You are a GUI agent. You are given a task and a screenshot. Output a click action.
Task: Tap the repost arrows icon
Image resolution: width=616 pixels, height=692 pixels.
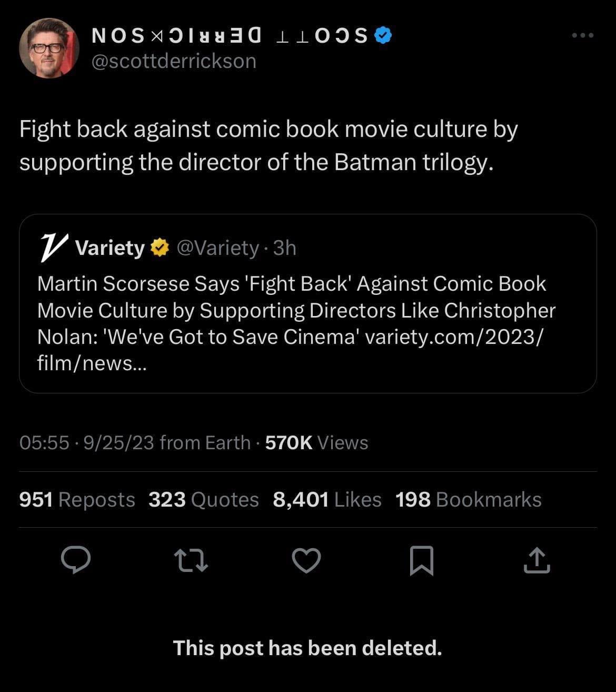coord(191,560)
